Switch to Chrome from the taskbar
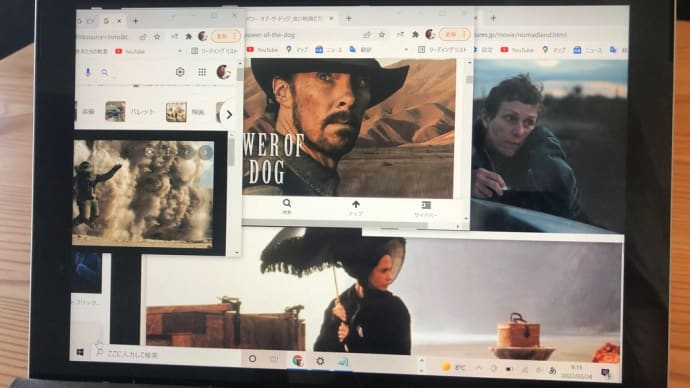 [298, 360]
